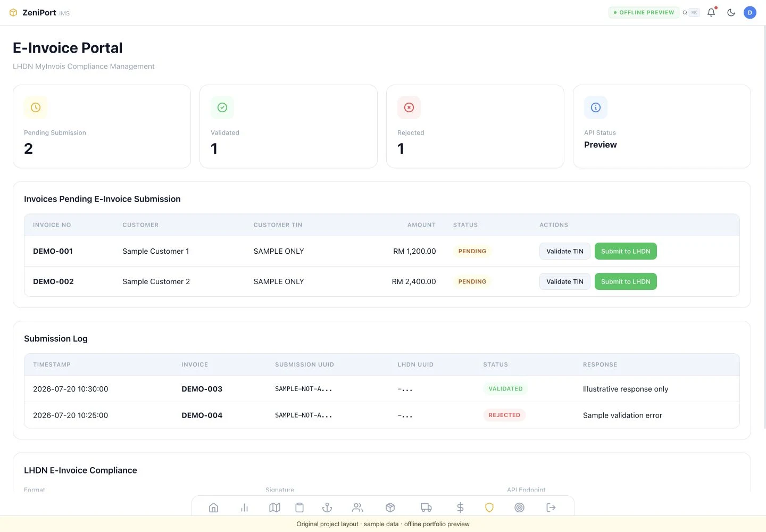
Task: Click the OFFLINE PREVIEW badge
Action: pyautogui.click(x=644, y=12)
